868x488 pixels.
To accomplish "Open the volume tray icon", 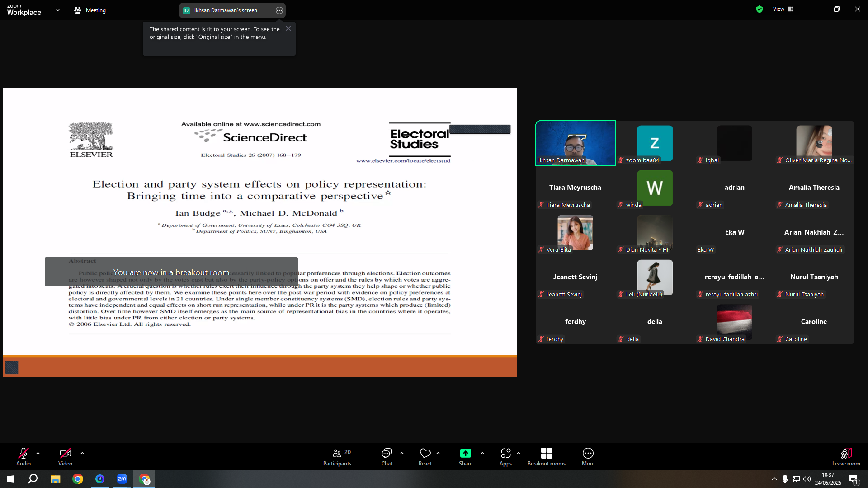I will [807, 479].
